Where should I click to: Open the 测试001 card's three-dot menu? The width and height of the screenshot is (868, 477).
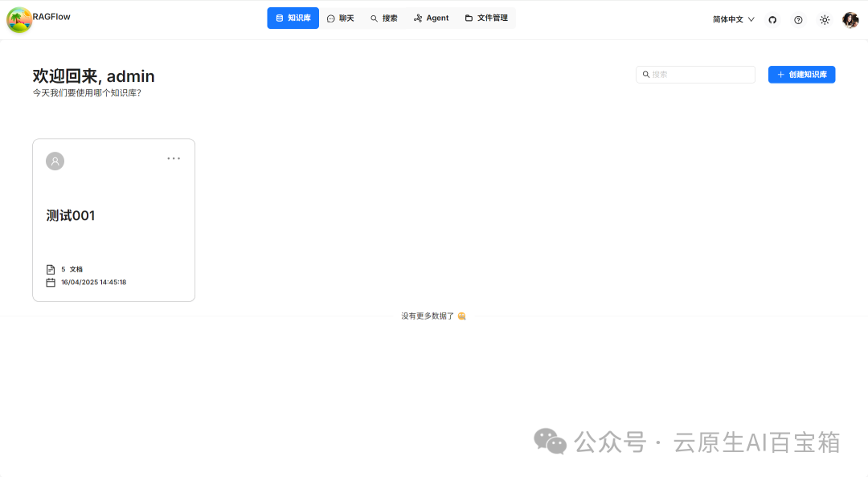tap(174, 158)
